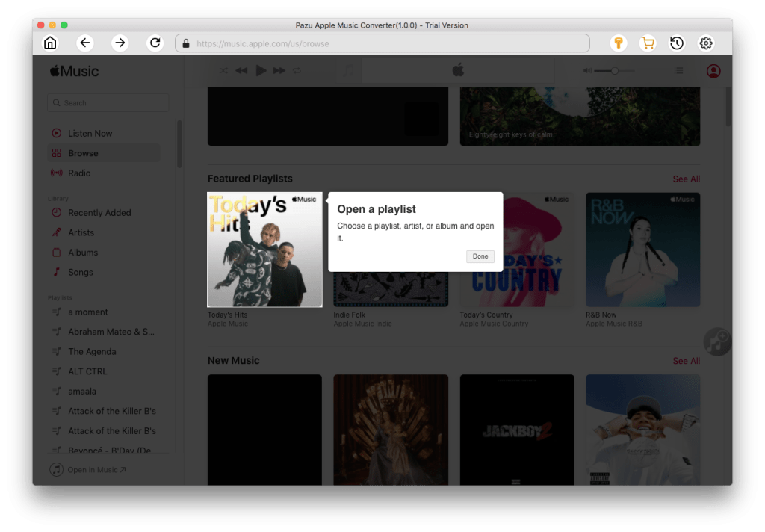Toggle shuffle in the player
Viewport: 765px width, 532px height.
223,71
